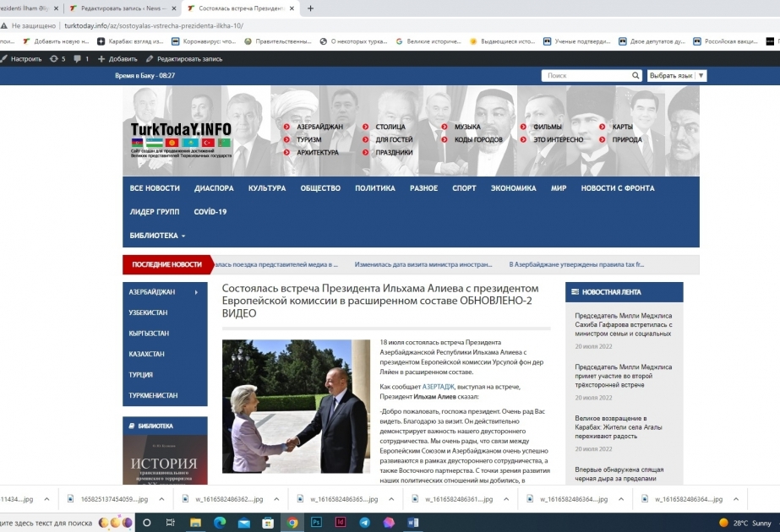Open news about 'Сахиба Гафарова встретилась'
This screenshot has height=532, width=780.
(624, 324)
